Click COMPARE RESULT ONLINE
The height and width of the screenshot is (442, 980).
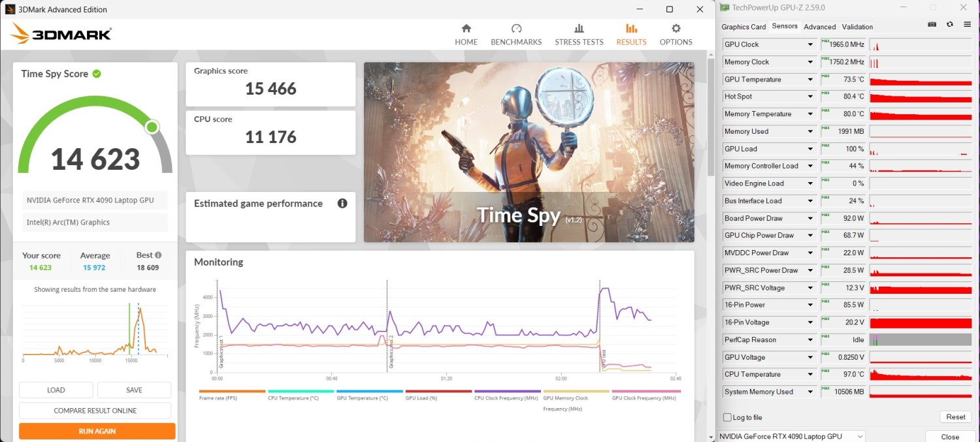(x=95, y=411)
